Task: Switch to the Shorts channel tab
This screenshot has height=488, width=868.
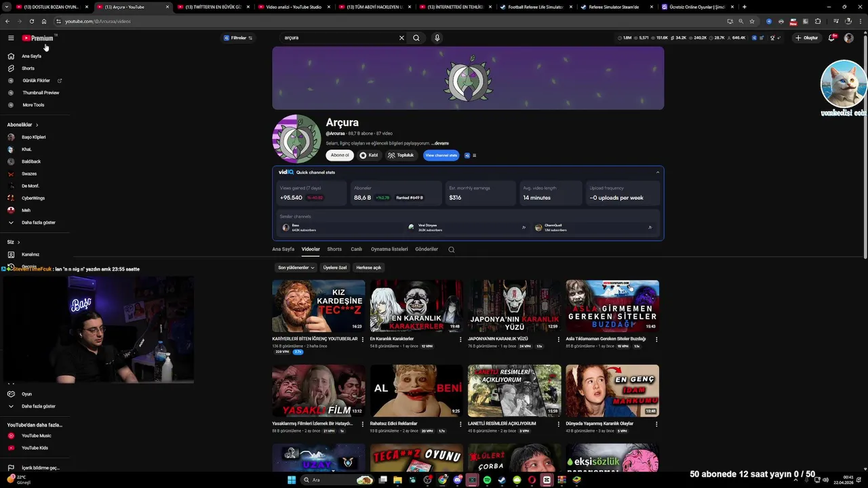Action: coord(334,249)
